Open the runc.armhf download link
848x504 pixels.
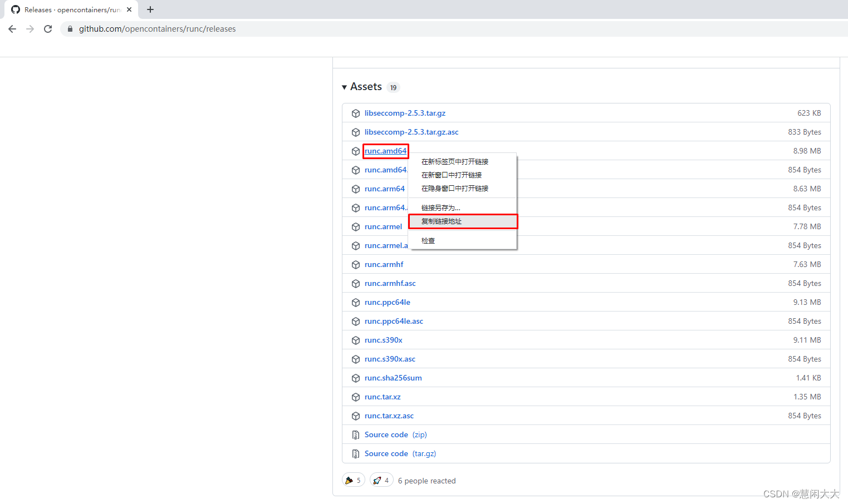[x=384, y=264]
